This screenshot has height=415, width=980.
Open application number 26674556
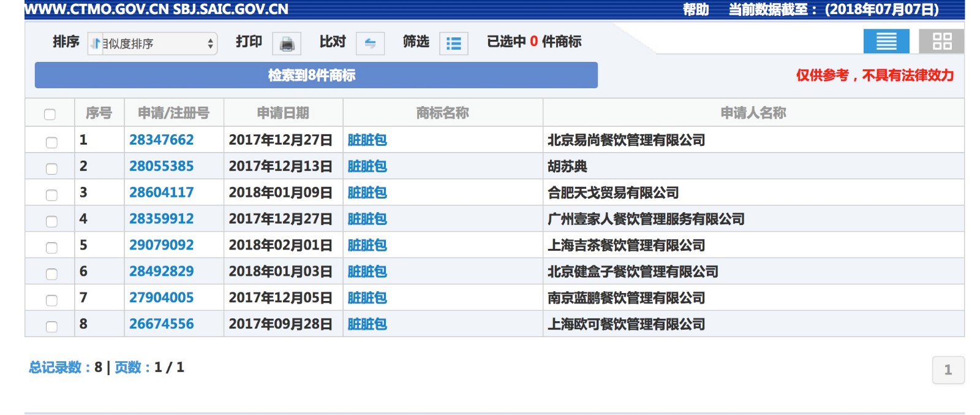click(162, 324)
